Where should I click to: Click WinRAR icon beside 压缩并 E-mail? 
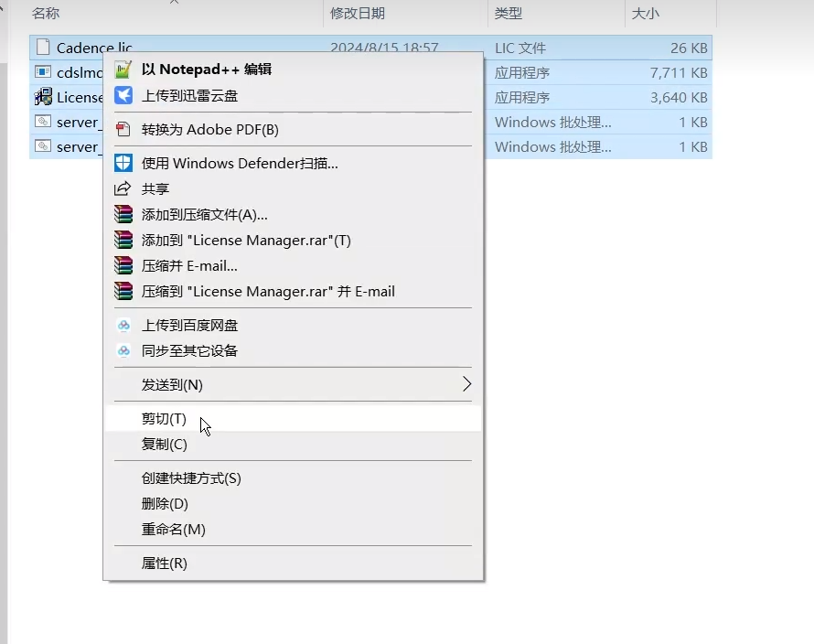(x=123, y=265)
